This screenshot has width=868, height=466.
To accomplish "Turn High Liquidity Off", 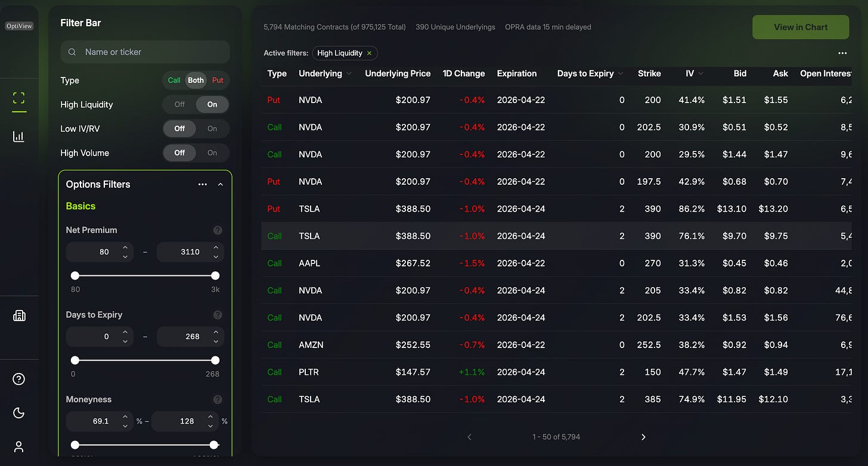I will [179, 104].
